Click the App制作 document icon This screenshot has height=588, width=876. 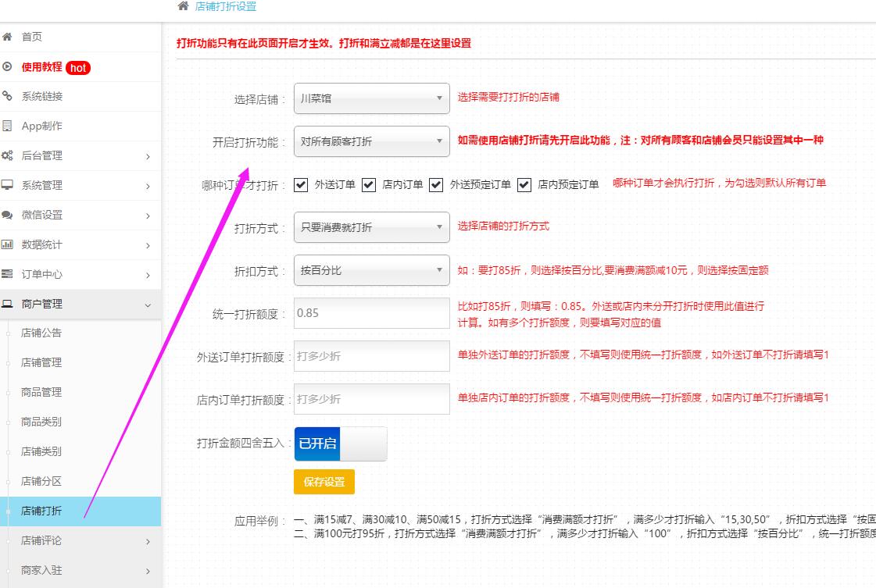tap(7, 126)
